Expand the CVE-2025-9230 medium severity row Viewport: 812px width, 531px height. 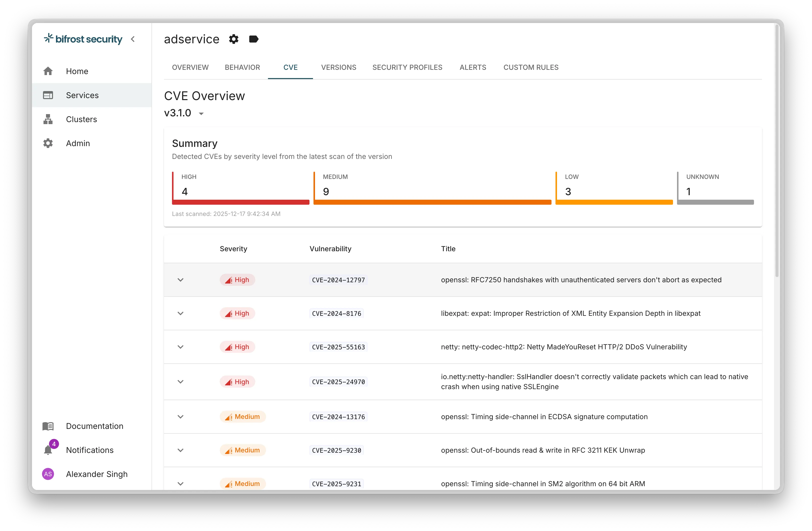point(180,450)
